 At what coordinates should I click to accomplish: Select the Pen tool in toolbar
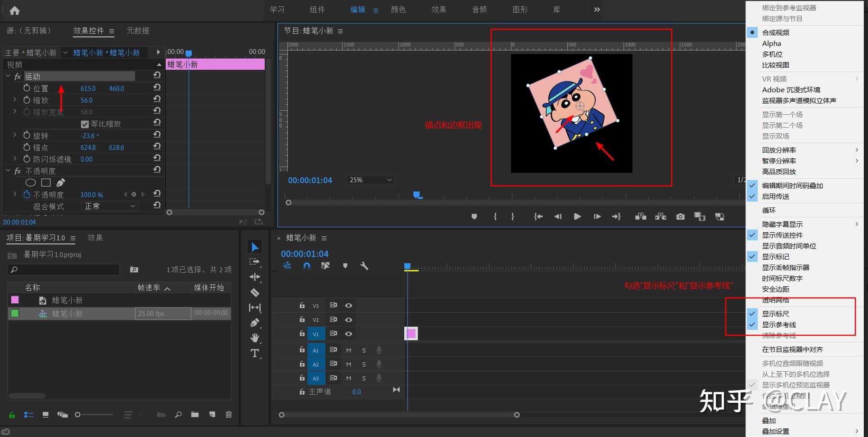click(255, 323)
